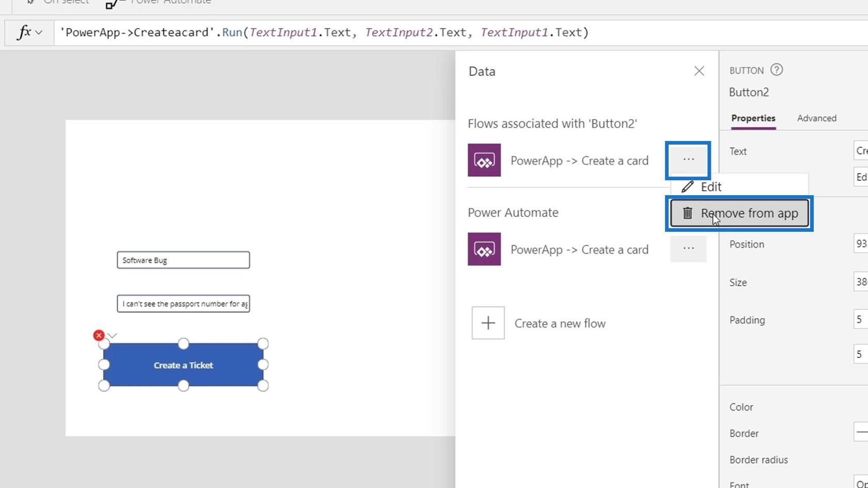Click the second Padding value field
868x488 pixels.
[861, 354]
